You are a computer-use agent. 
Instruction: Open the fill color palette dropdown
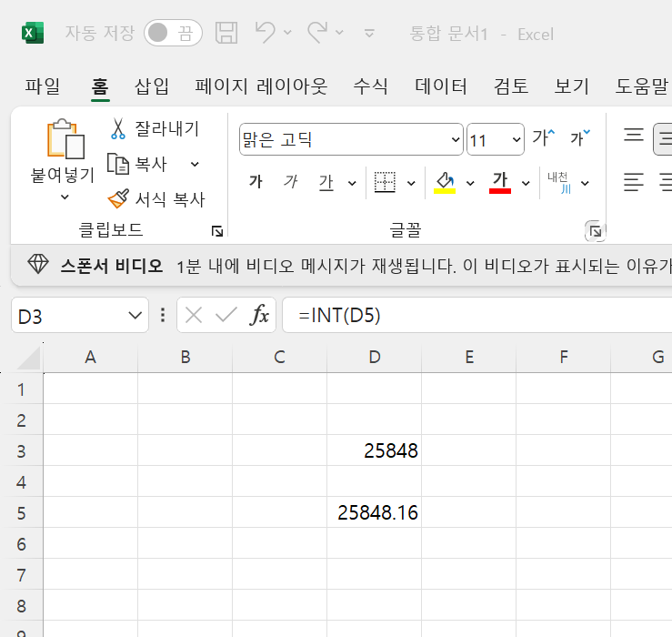470,184
